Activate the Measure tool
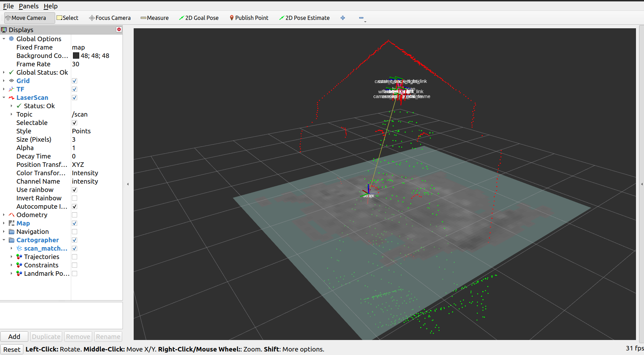Screen dimensions: 644x355 (x=154, y=17)
